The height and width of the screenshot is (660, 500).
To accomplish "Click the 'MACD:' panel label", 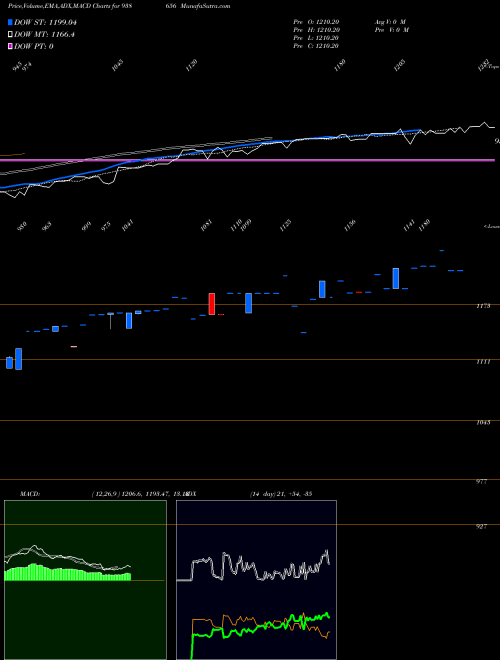I will [29, 494].
